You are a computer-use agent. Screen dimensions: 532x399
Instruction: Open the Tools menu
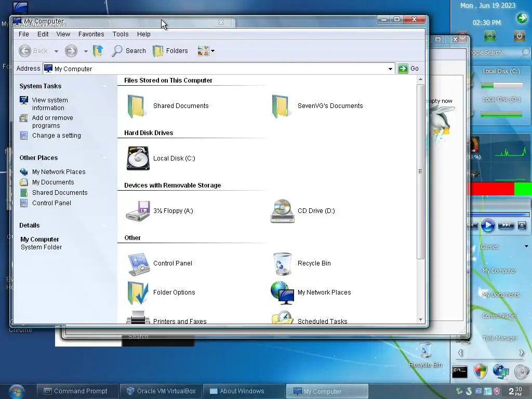[121, 34]
